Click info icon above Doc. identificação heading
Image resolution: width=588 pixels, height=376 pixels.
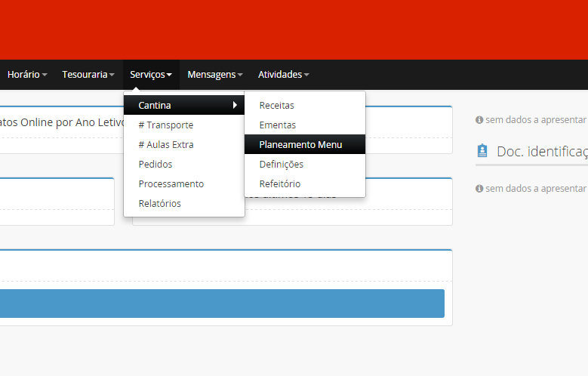point(479,120)
